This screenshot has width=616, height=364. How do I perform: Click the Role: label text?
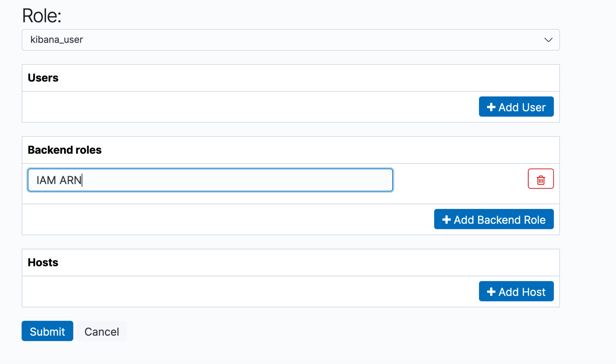point(42,16)
